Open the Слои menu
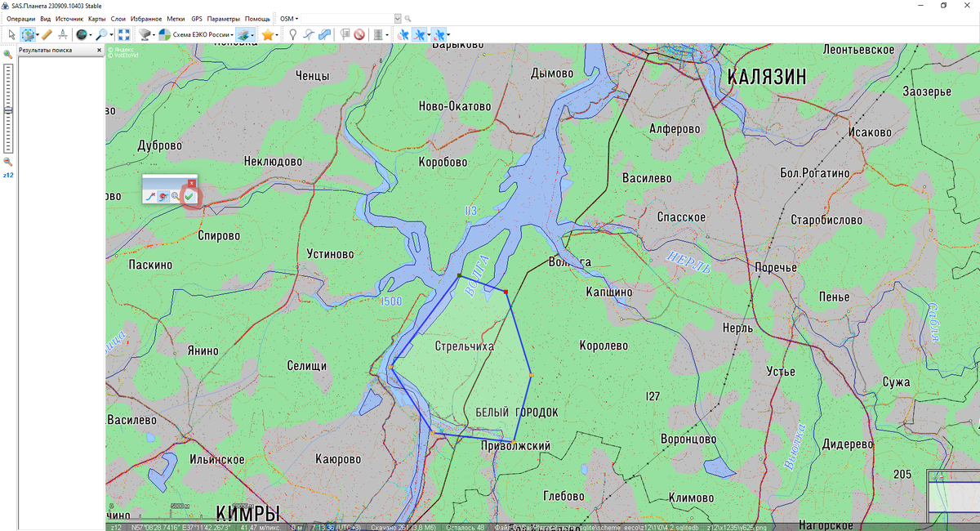Viewport: 980px width, 531px height. (x=118, y=18)
